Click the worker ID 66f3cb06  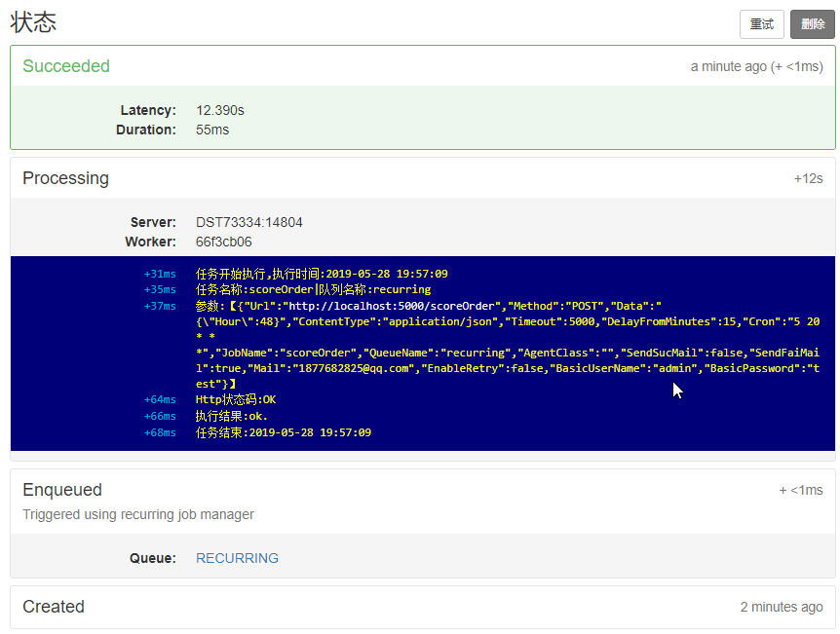click(x=223, y=242)
